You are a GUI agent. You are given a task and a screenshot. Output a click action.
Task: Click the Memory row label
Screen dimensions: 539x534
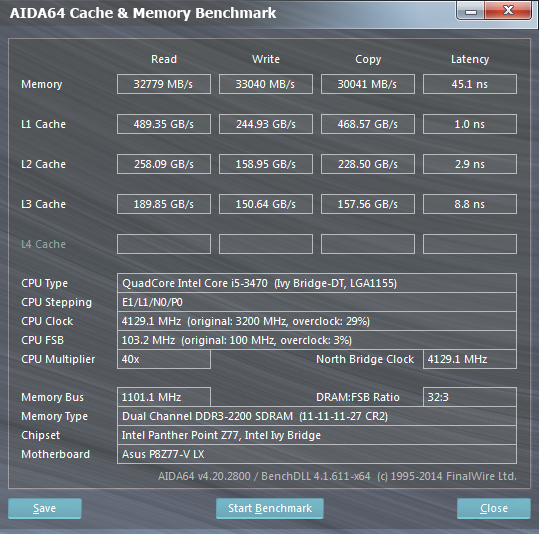tap(42, 84)
